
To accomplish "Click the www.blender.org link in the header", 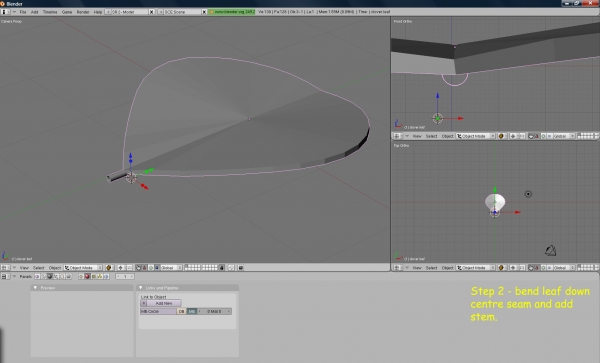I will (x=232, y=12).
